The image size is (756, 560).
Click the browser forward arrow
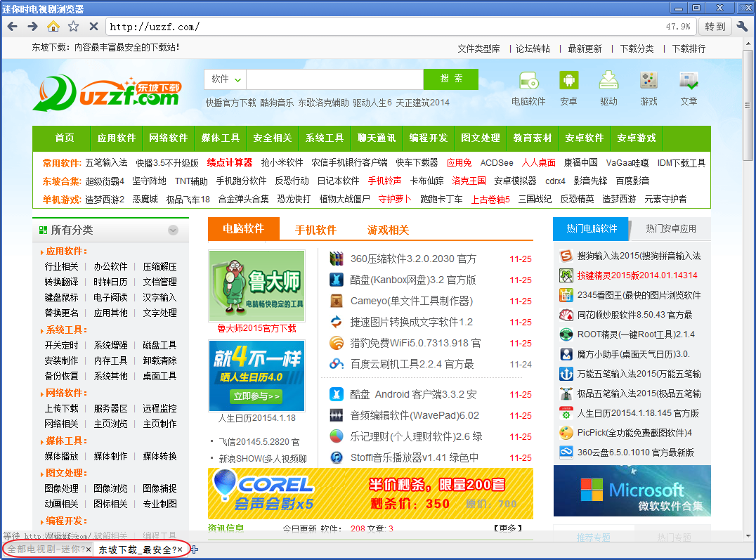click(32, 27)
